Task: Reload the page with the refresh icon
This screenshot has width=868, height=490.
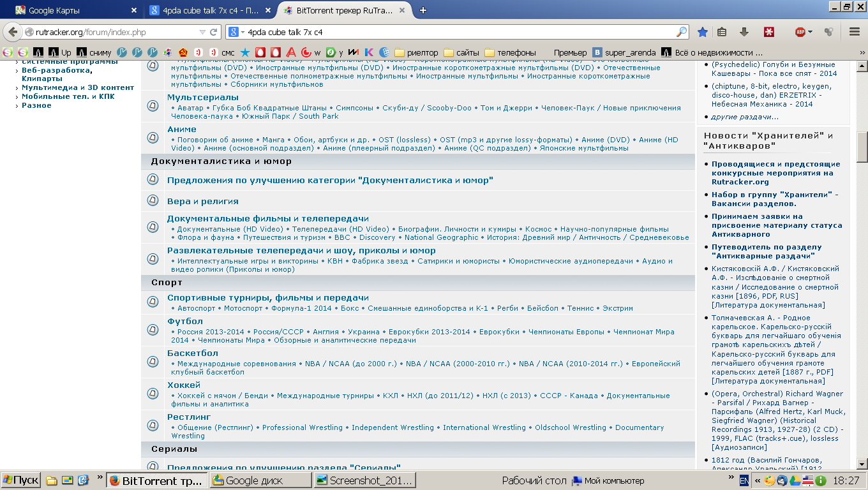Action: coord(214,32)
